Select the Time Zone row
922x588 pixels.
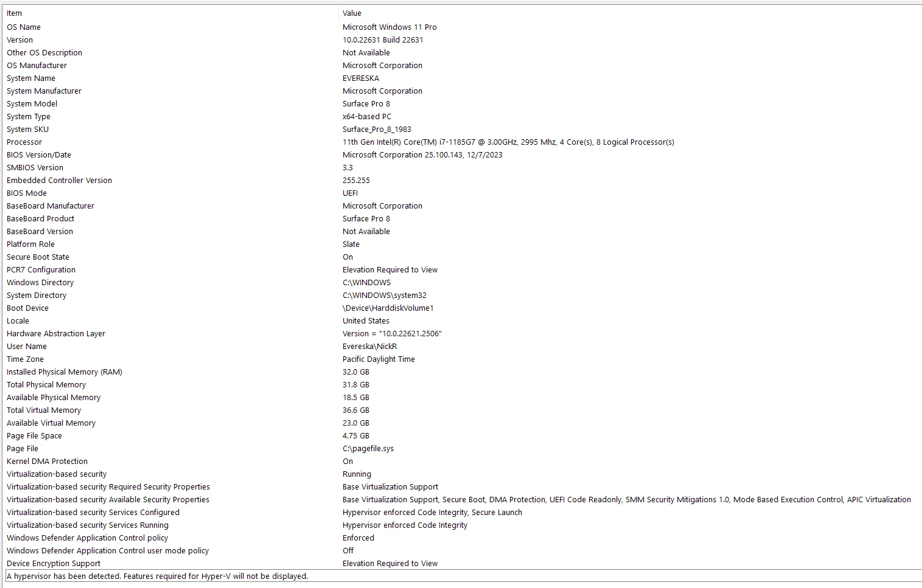(x=461, y=359)
